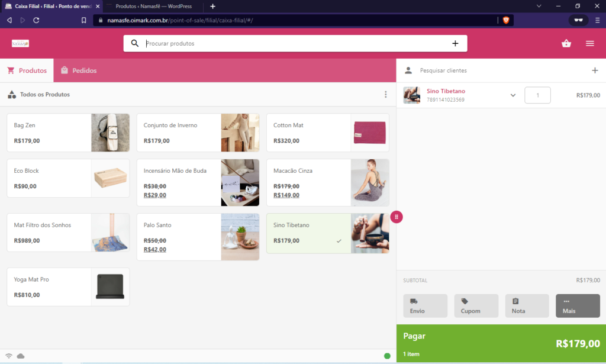This screenshot has height=364, width=606.
Task: Click the cart line price R$179,00
Action: [x=588, y=95]
